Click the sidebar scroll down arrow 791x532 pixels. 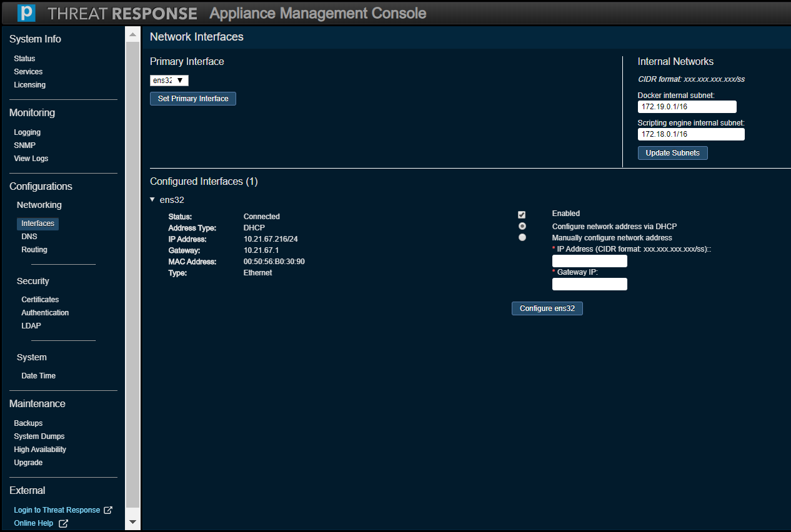132,521
